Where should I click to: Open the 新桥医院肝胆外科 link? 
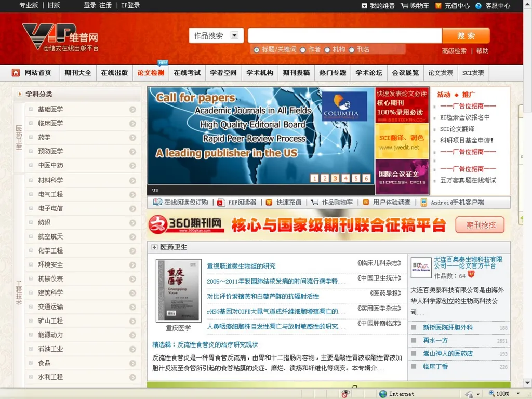[x=448, y=327]
